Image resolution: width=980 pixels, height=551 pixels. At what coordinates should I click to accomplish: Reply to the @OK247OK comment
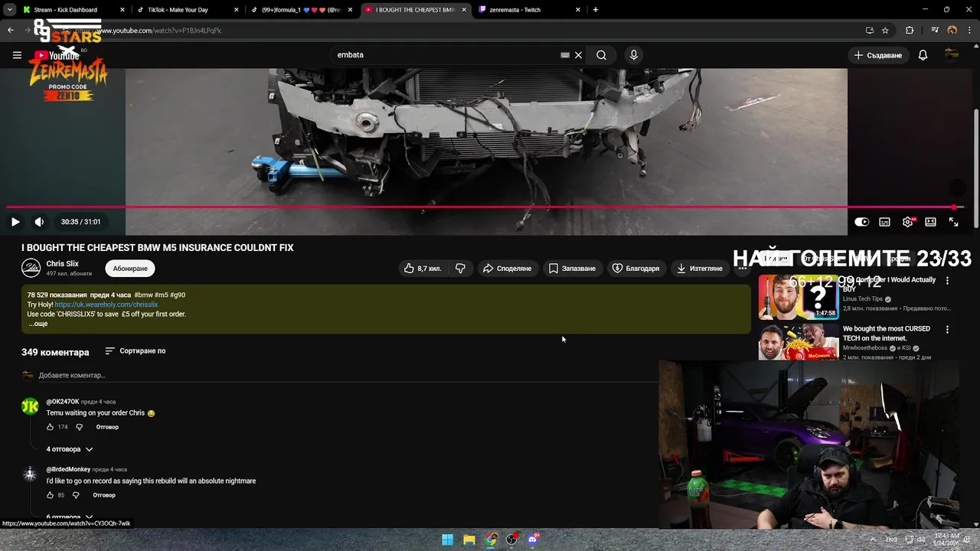(107, 427)
